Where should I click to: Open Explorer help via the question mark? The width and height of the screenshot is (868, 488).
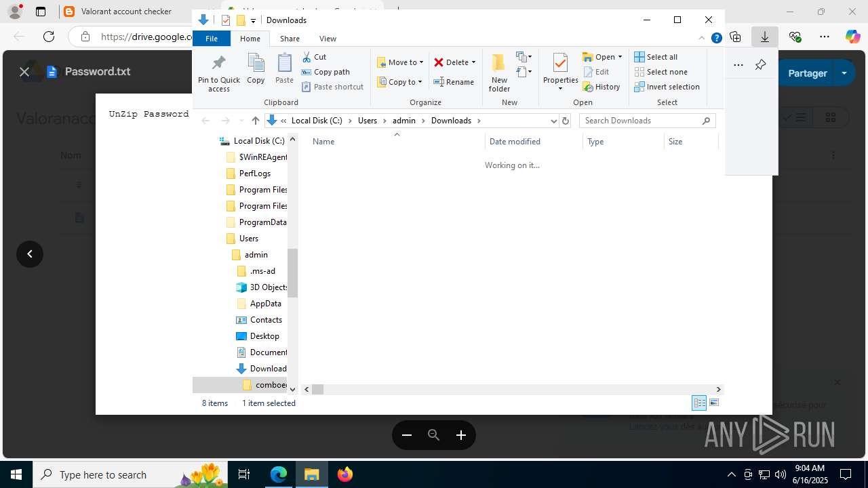pyautogui.click(x=716, y=39)
